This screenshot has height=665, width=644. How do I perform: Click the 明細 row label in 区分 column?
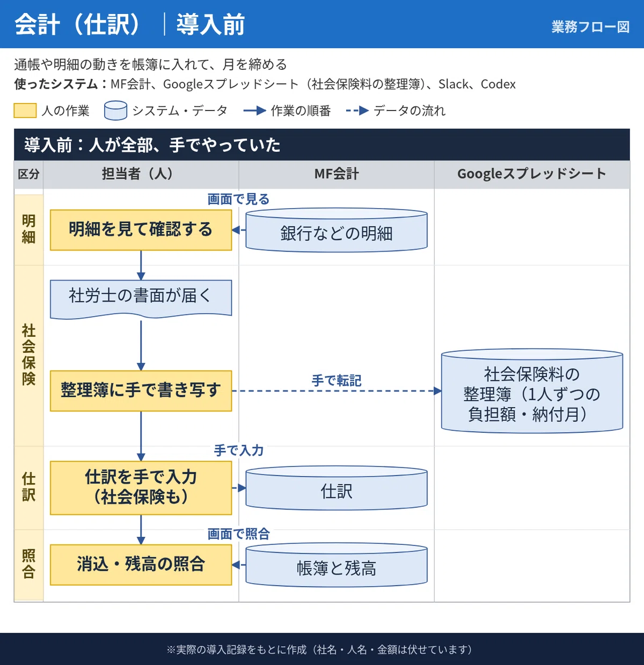28,229
